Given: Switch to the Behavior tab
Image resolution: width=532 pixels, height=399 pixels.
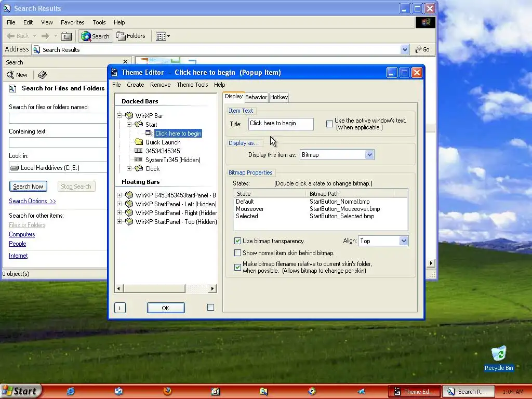Looking at the screenshot, I should point(256,97).
